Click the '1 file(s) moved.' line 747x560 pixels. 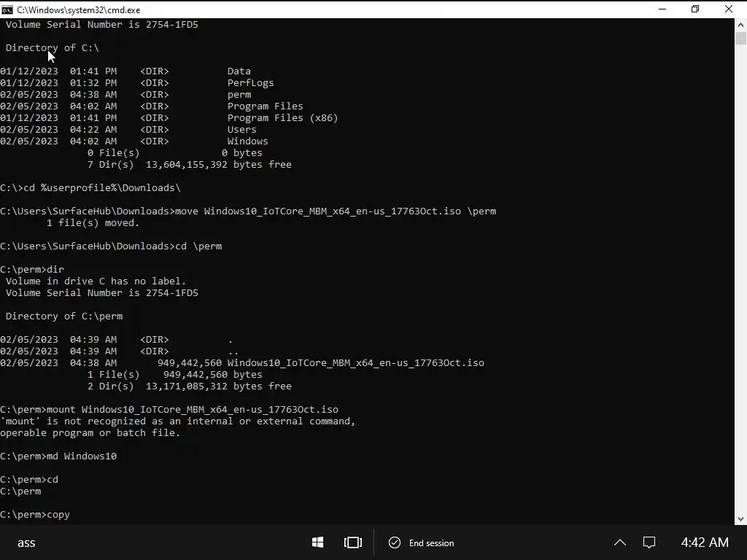(x=93, y=223)
